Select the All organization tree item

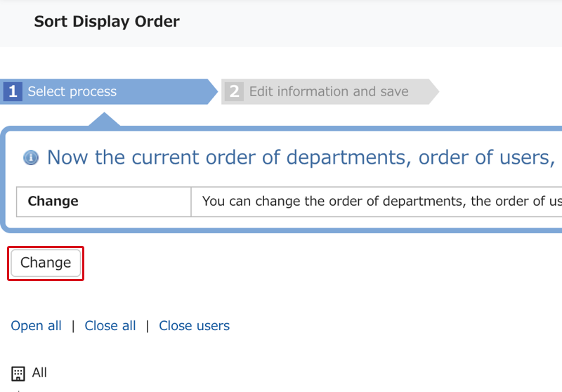39,372
